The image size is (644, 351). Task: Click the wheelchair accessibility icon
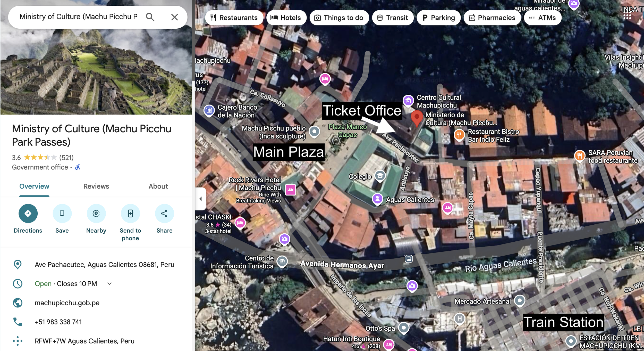click(x=78, y=167)
